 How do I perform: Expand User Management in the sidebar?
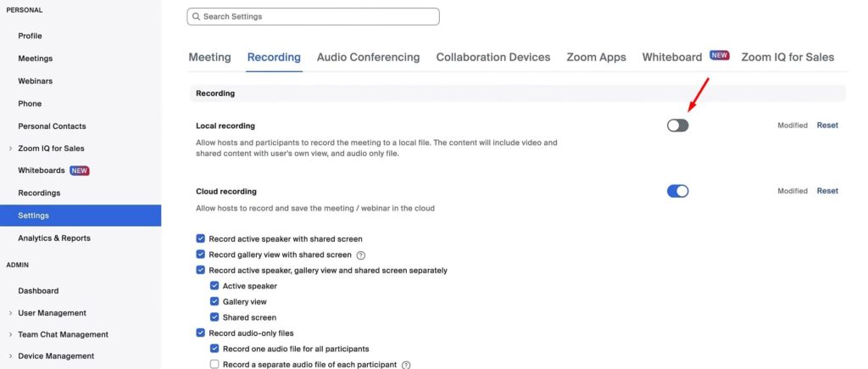(10, 313)
